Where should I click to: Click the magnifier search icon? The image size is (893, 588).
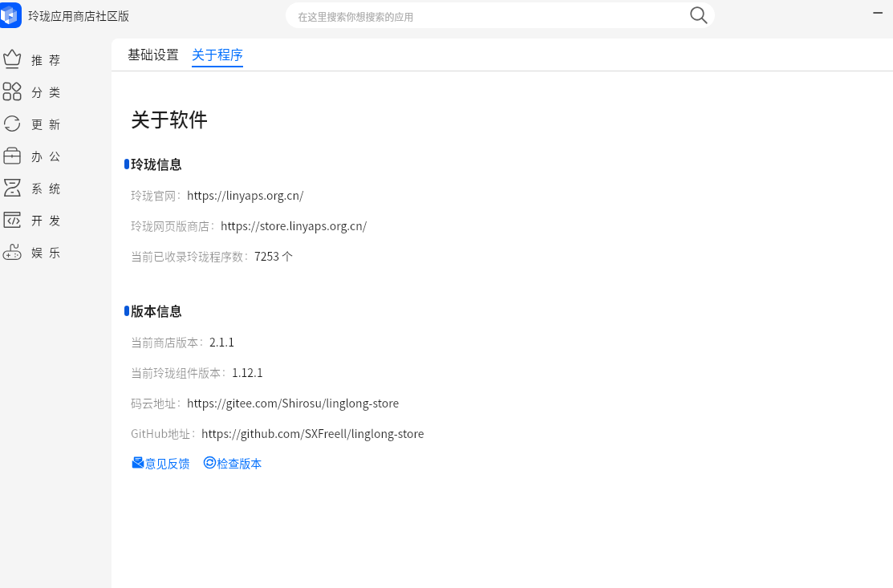(x=697, y=14)
